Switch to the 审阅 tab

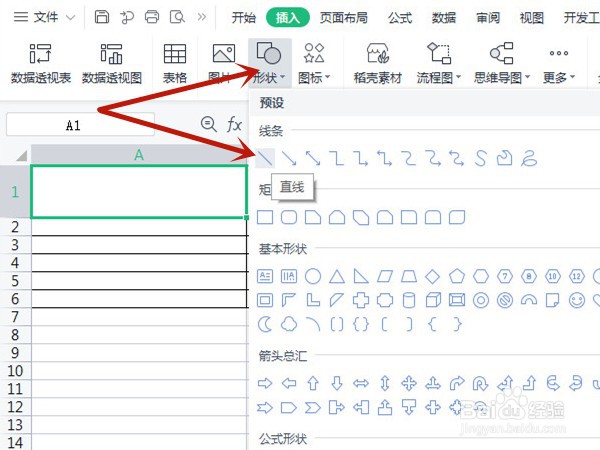488,18
